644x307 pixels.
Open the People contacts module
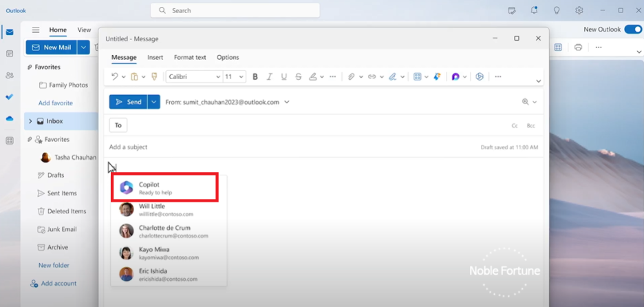click(x=10, y=75)
